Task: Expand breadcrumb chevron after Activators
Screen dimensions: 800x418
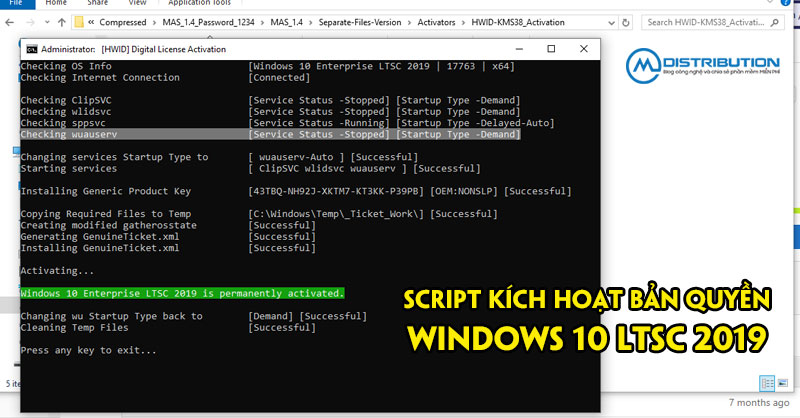Action: pos(463,22)
